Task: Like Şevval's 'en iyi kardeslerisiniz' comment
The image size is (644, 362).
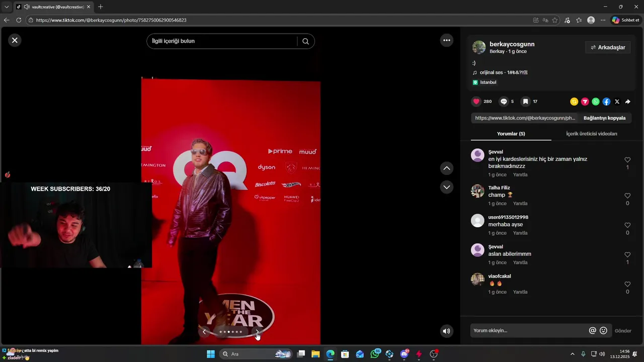Action: point(627,160)
